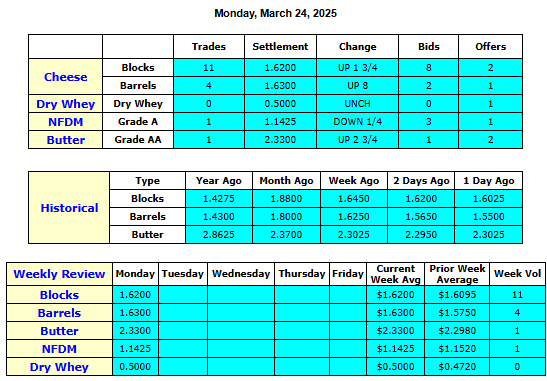Click the Dry Whey category label
547x381 pixels.
pos(66,104)
